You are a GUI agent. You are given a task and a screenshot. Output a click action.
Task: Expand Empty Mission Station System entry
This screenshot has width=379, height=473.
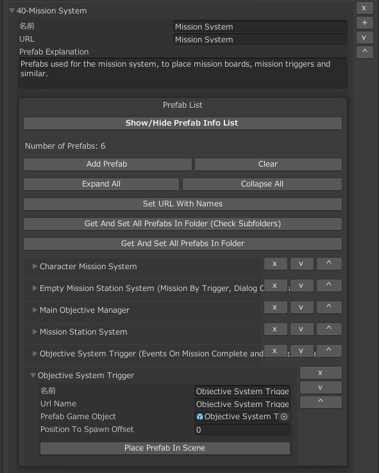(35, 288)
